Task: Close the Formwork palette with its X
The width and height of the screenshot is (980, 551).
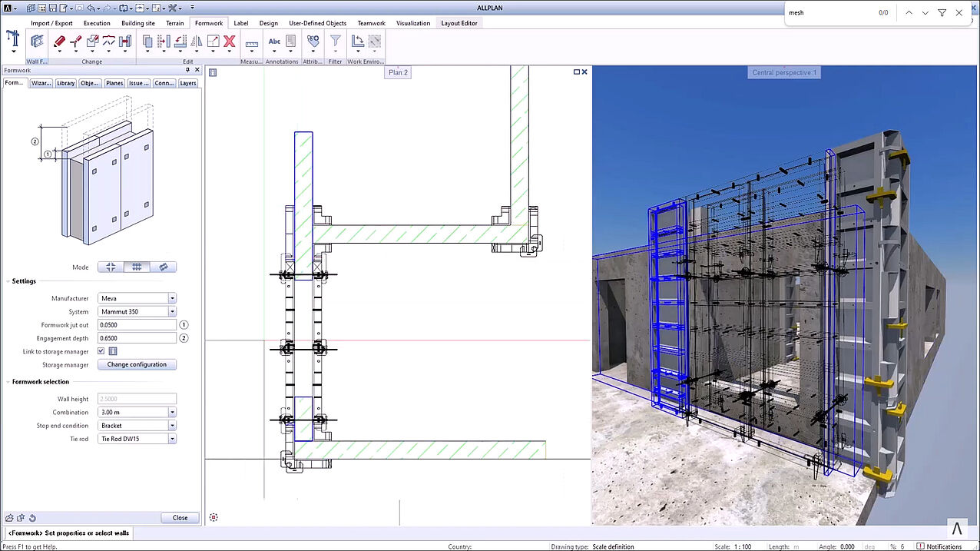Action: pyautogui.click(x=197, y=70)
